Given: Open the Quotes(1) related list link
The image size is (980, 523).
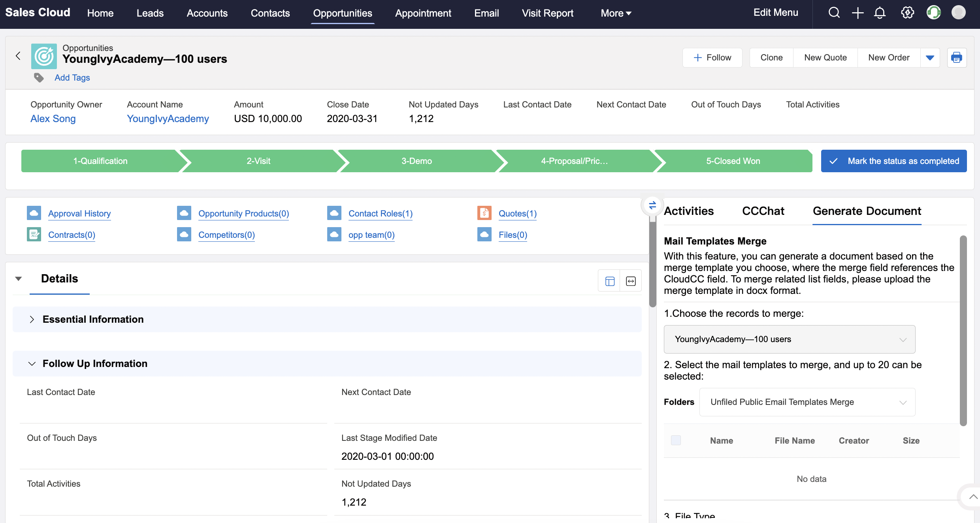Looking at the screenshot, I should (x=517, y=213).
